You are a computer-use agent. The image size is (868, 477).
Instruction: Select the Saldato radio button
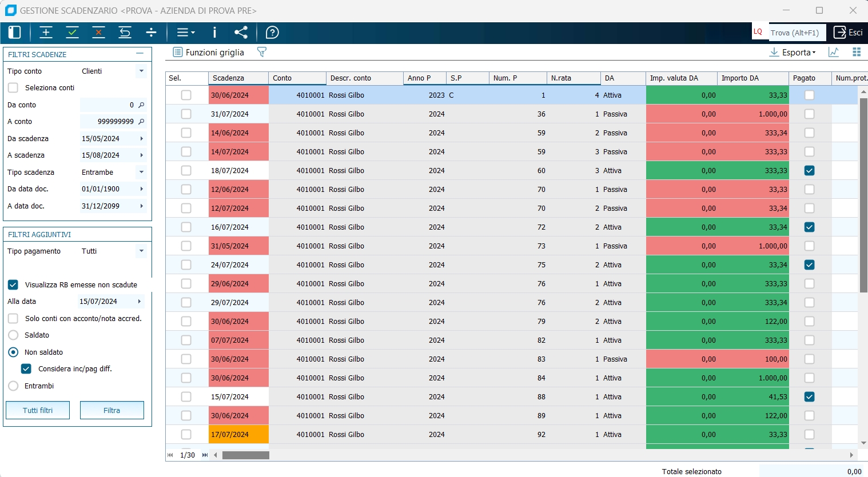(13, 335)
